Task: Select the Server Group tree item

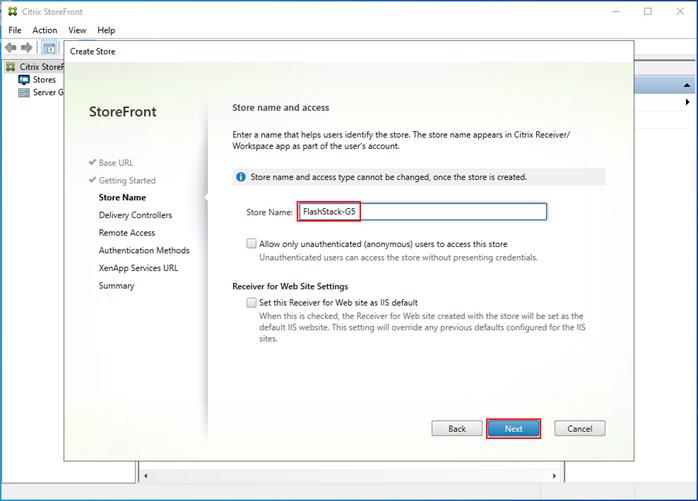Action: tap(48, 93)
